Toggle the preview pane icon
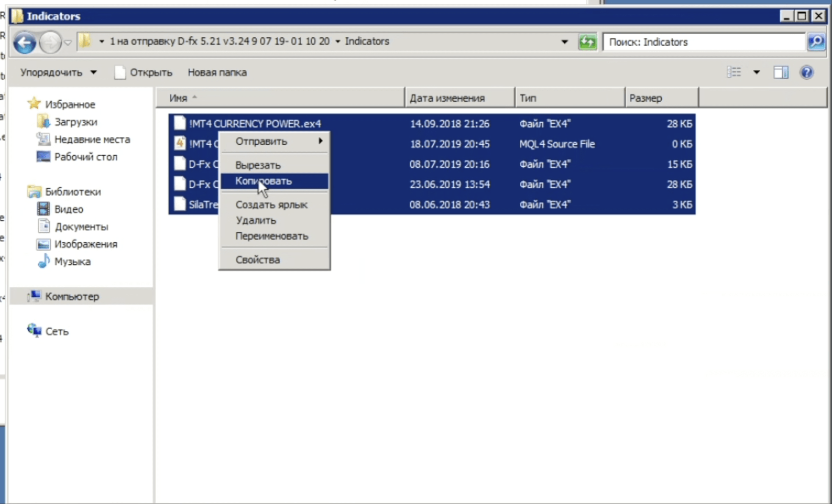The height and width of the screenshot is (504, 832). 781,72
